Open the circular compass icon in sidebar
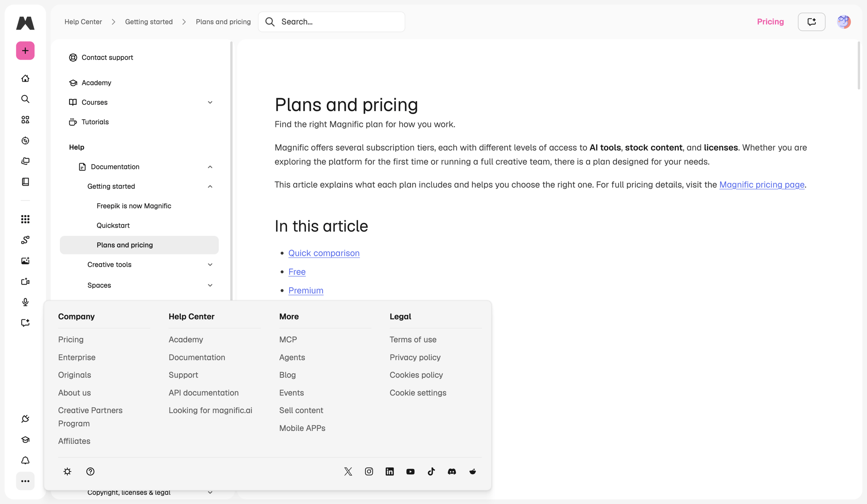This screenshot has height=504, width=867. point(25,141)
